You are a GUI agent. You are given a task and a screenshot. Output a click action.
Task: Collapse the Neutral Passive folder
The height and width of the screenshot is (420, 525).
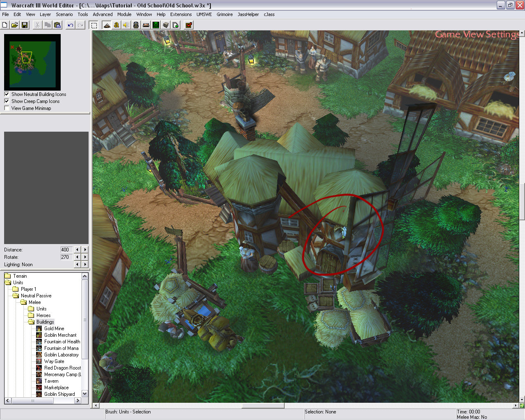[16, 296]
